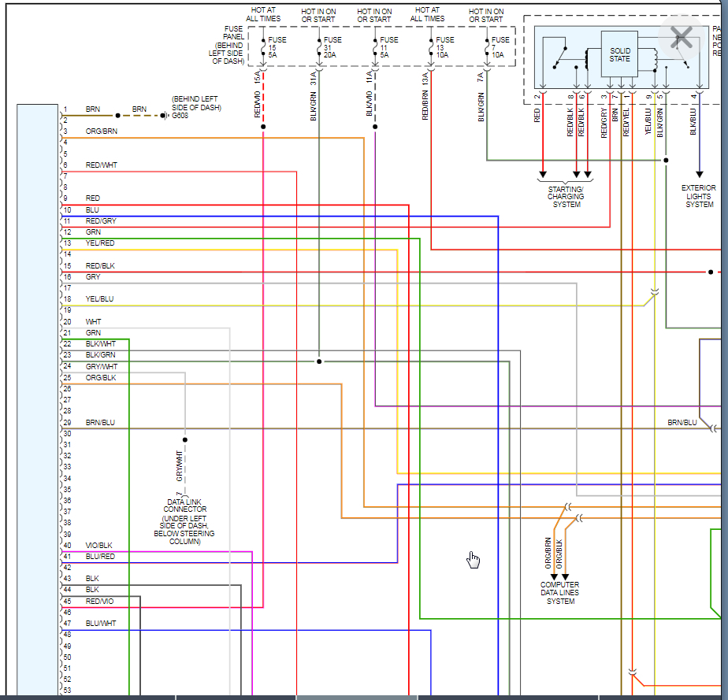728x700 pixels.
Task: Click the RED/WHT label at pin 6
Action: [101, 165]
